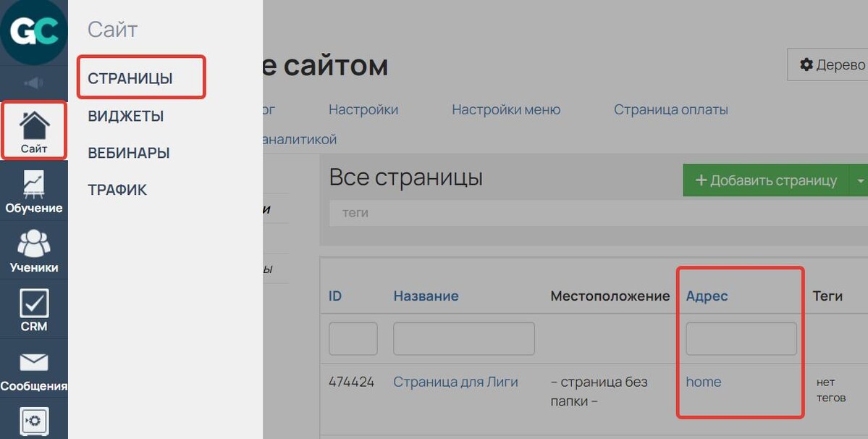Click the Теги column header
Screen dimensions: 868x439
point(827,296)
